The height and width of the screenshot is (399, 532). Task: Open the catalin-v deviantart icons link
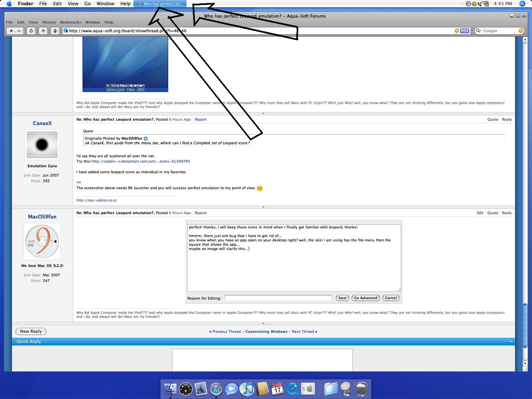tap(141, 161)
